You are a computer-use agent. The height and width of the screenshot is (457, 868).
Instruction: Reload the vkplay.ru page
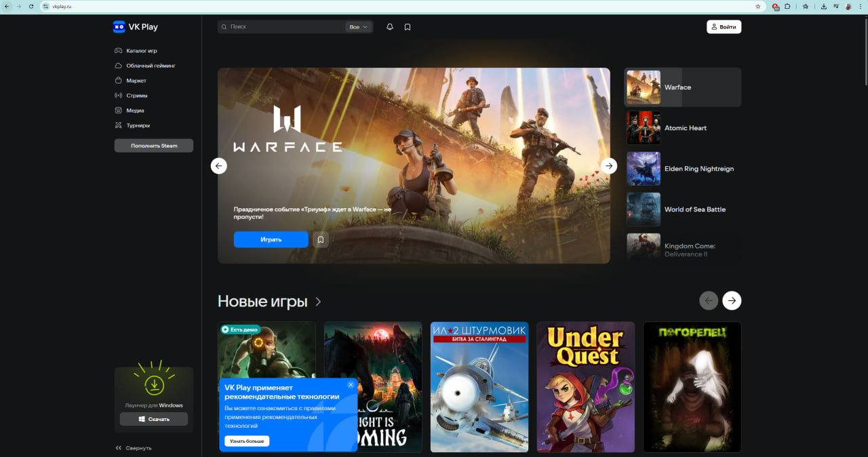pyautogui.click(x=31, y=6)
